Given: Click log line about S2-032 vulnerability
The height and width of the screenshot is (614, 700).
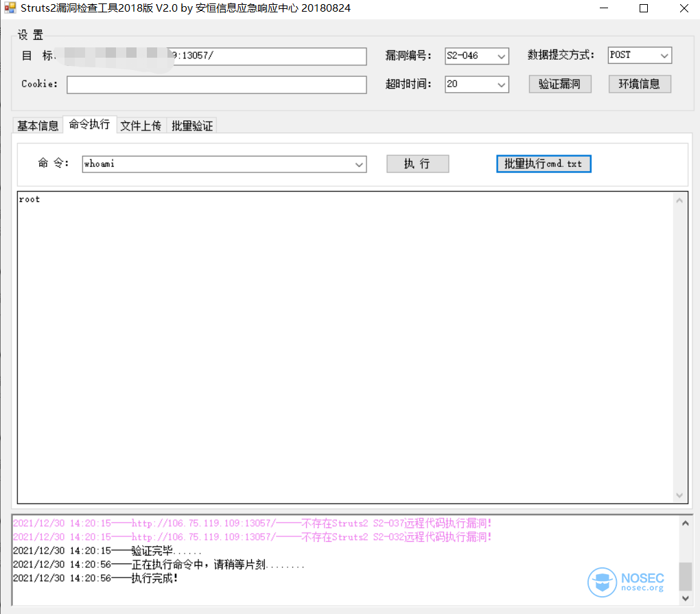Looking at the screenshot, I should 253,537.
